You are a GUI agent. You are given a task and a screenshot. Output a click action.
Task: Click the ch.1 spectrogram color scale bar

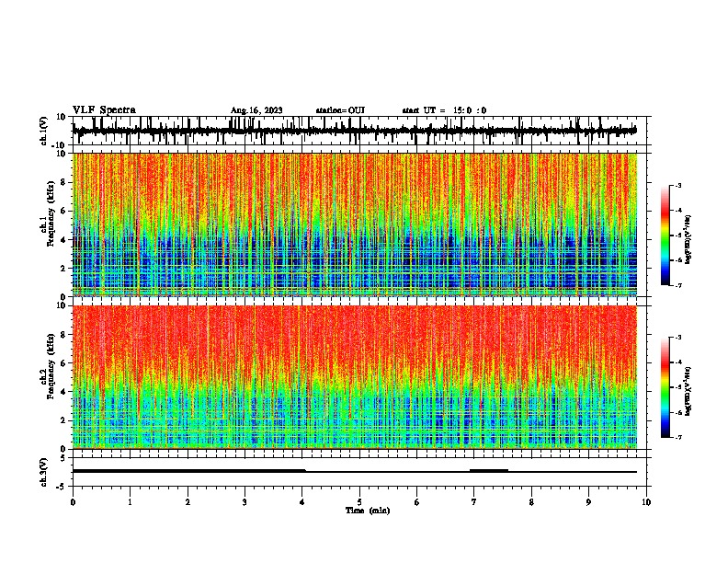coord(665,236)
